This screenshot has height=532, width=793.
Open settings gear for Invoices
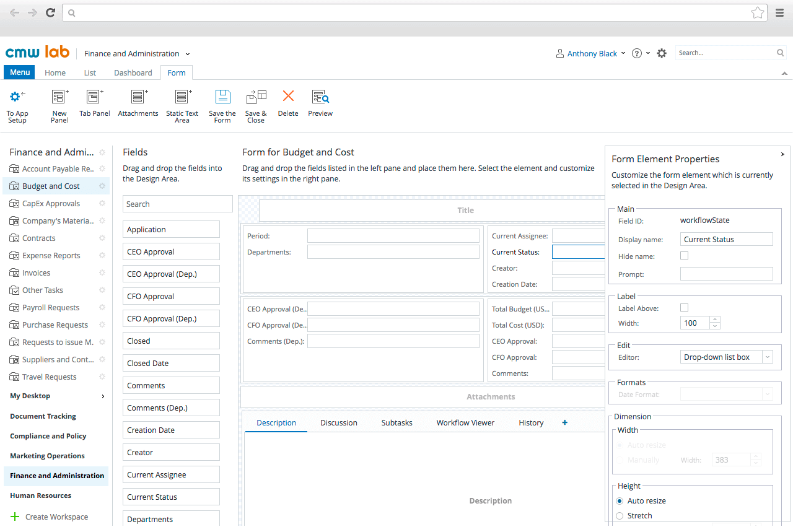coord(102,273)
